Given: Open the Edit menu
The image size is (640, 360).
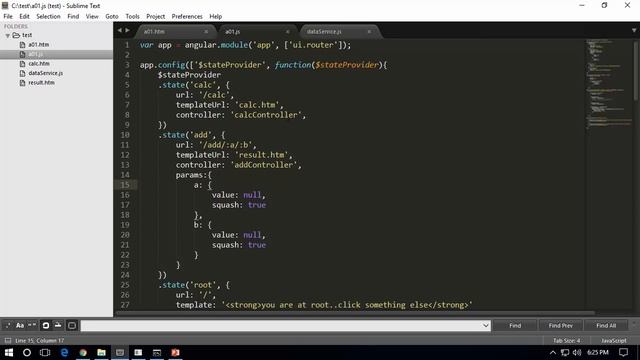Looking at the screenshot, I should tap(24, 16).
